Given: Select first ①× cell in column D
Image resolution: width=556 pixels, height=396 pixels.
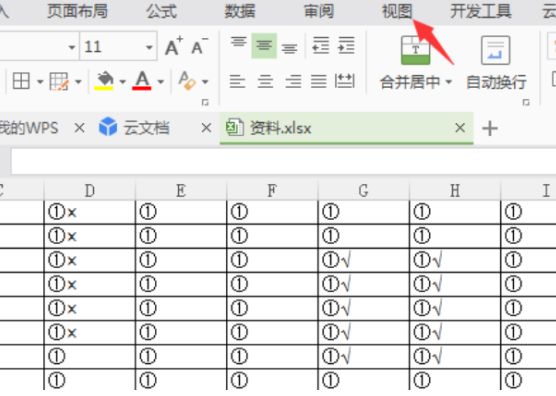Looking at the screenshot, I should 90,212.
